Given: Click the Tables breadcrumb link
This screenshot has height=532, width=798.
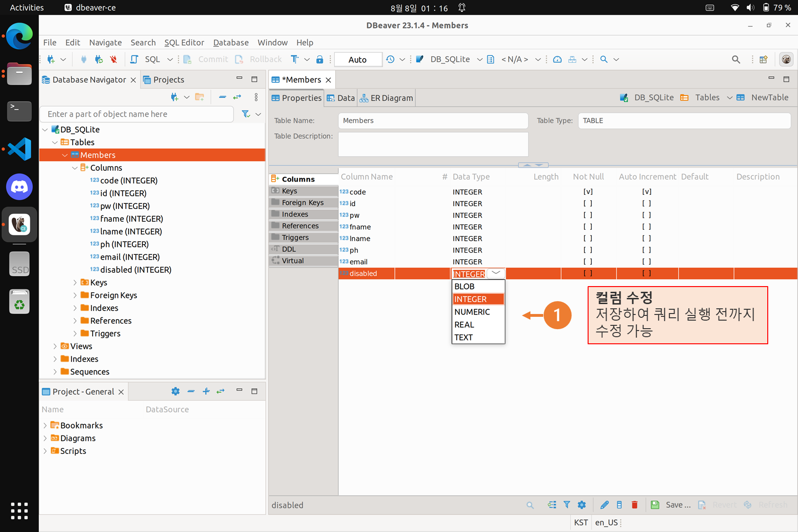Looking at the screenshot, I should [700, 97].
